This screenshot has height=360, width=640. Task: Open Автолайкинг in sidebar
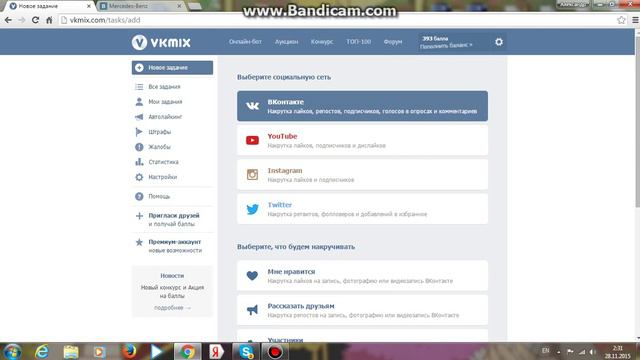pos(165,117)
